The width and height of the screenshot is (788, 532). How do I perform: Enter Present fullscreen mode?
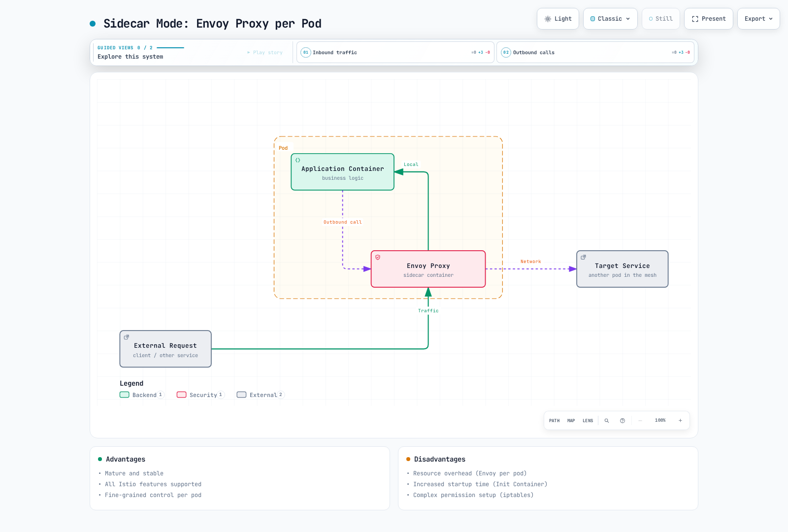coord(709,19)
